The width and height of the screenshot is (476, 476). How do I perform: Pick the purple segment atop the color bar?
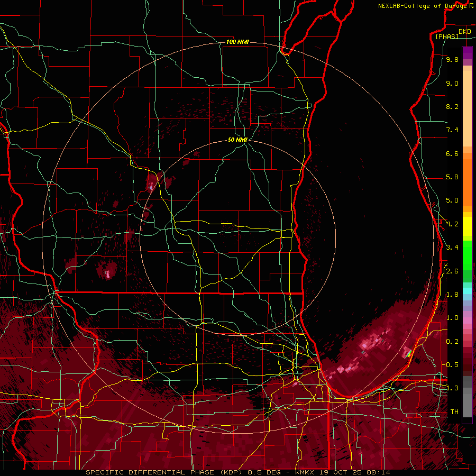(x=467, y=53)
